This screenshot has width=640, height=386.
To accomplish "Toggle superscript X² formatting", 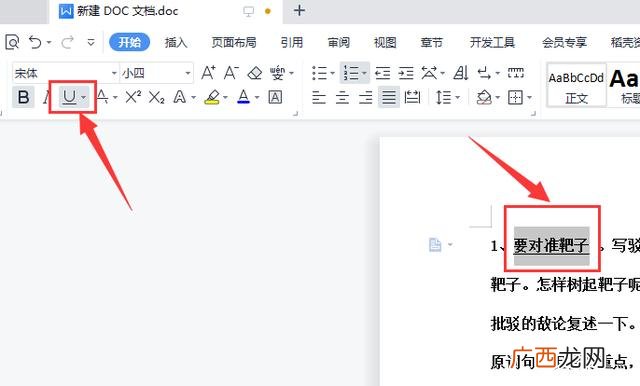I will click(133, 97).
